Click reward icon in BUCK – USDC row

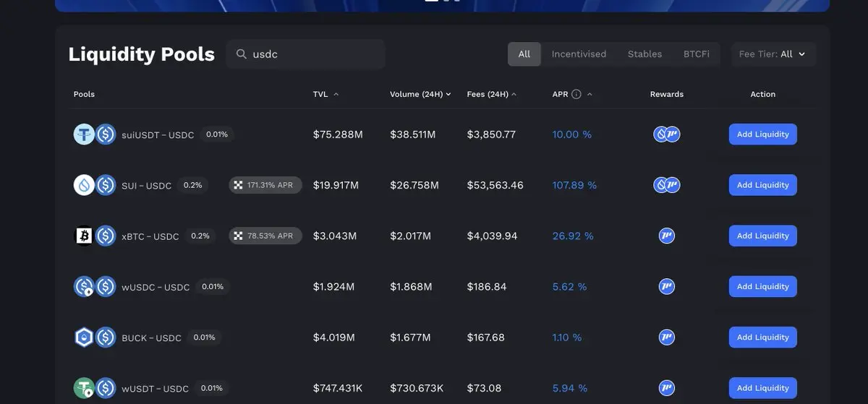coord(667,338)
